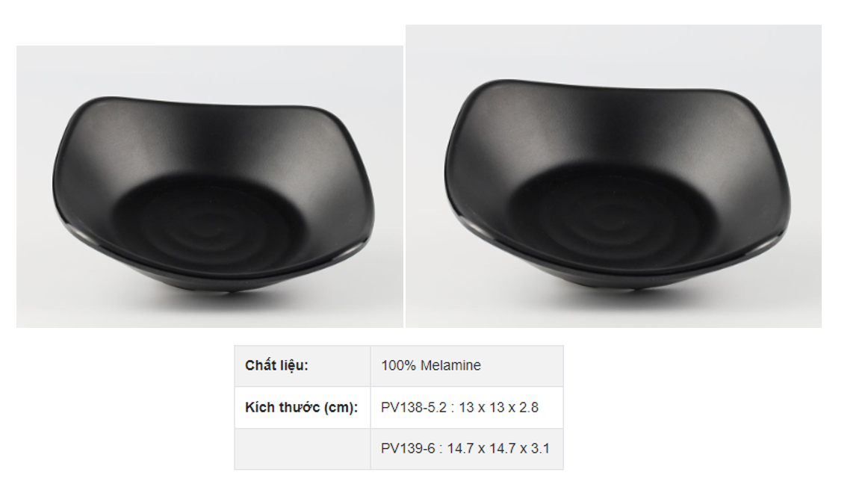Click the right black bowl product image
The height and width of the screenshot is (496, 868).
(x=613, y=176)
